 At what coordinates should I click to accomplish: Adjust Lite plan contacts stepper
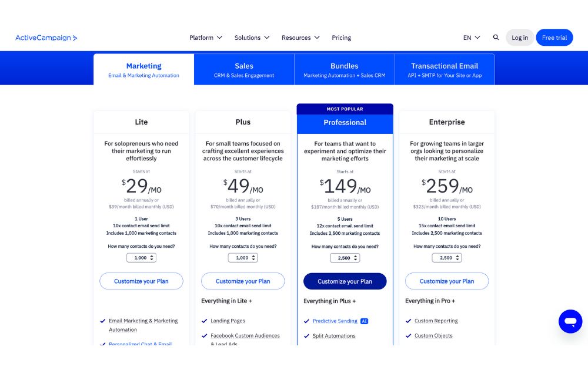[141, 258]
